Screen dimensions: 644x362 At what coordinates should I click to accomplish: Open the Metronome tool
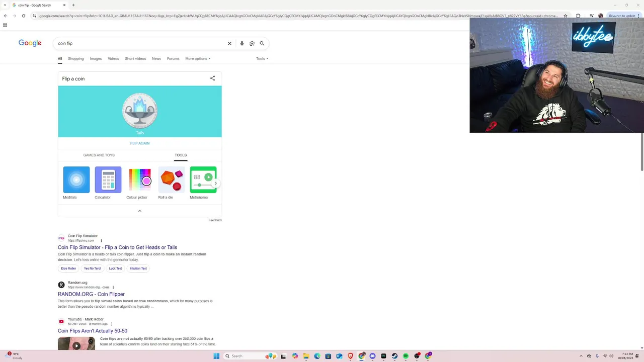203,183
